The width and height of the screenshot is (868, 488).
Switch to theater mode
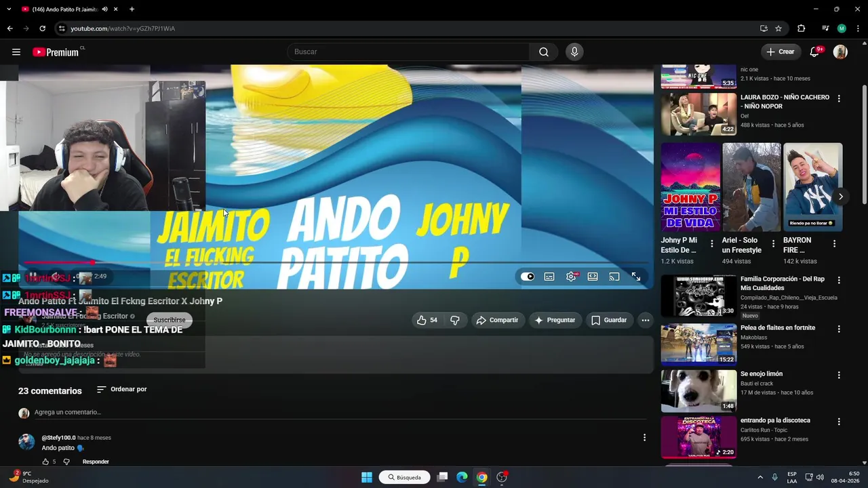tap(593, 277)
